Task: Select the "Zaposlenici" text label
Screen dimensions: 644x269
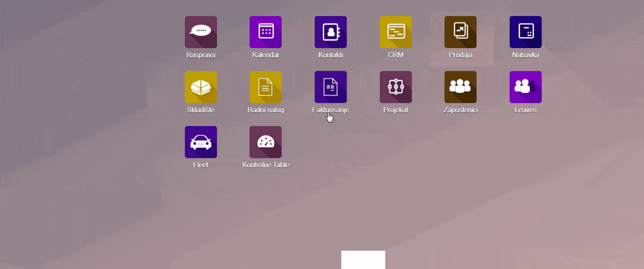Action: point(461,110)
